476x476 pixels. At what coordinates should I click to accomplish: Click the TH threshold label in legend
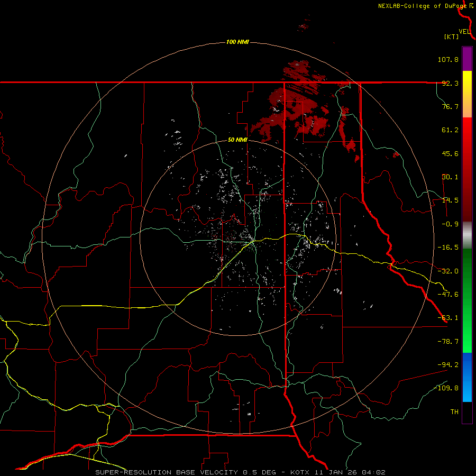click(454, 412)
